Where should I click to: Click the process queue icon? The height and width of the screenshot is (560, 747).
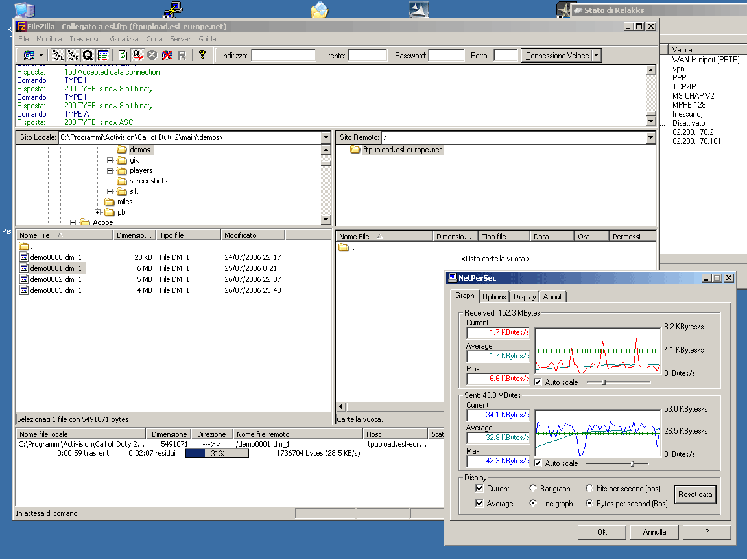[137, 55]
